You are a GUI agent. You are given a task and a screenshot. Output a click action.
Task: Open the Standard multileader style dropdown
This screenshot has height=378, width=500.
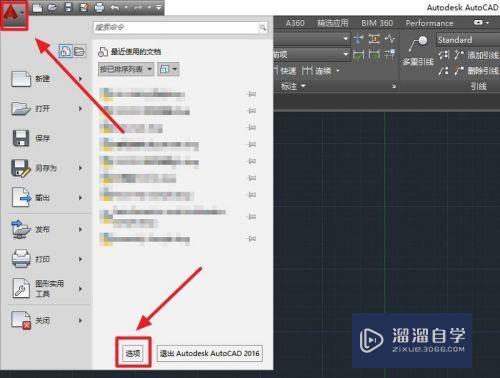(468, 40)
